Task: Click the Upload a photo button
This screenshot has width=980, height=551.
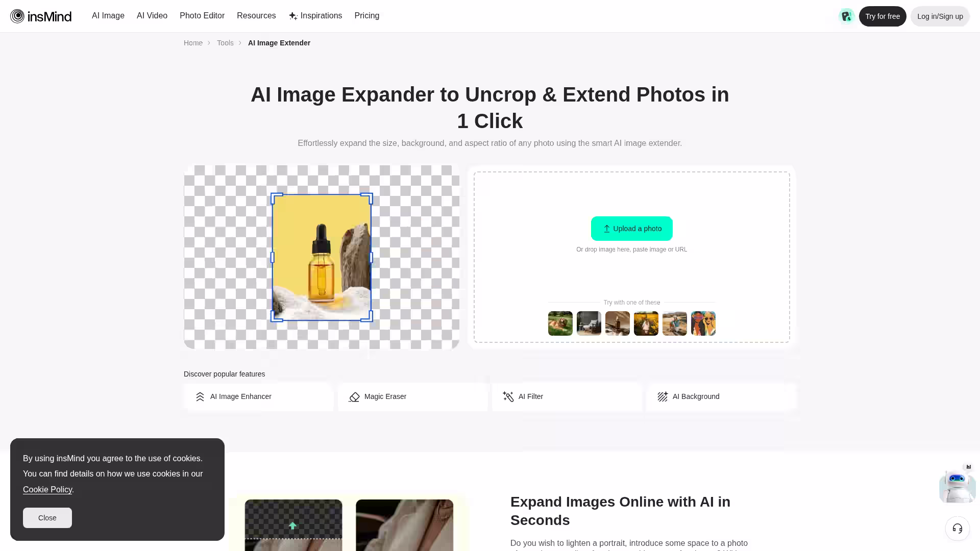Action: pos(631,229)
